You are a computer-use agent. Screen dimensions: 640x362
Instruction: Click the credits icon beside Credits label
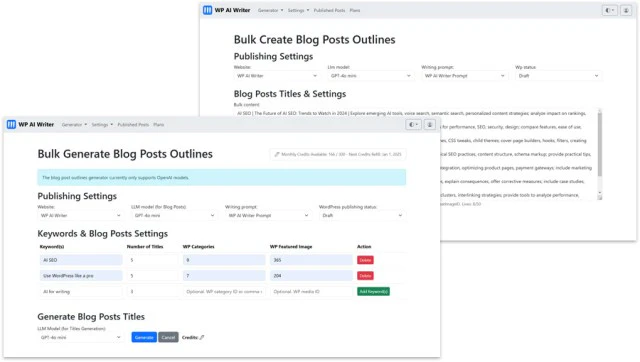coord(202,338)
